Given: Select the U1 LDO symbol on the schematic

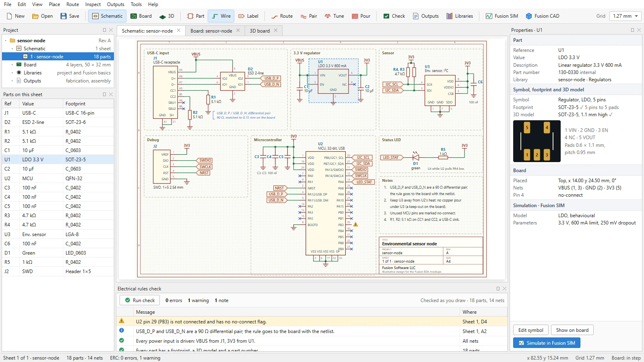Looking at the screenshot, I should coord(333,80).
